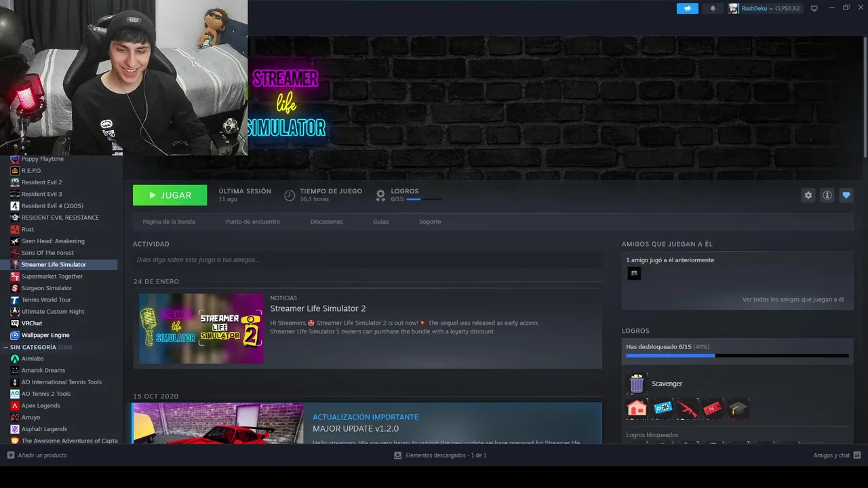Open the MAJOR UPDATE v1.2.0 post
868x488 pixels.
click(355, 429)
